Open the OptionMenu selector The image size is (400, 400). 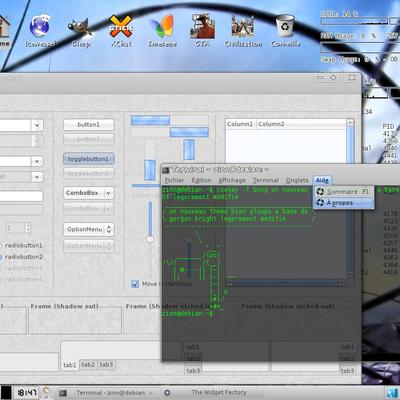[x=89, y=229]
